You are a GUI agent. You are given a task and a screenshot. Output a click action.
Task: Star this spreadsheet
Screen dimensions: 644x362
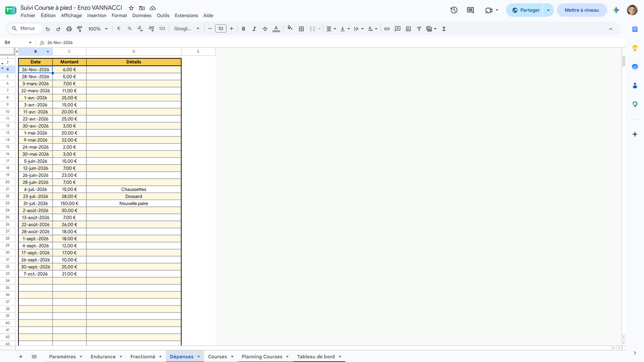point(131,8)
